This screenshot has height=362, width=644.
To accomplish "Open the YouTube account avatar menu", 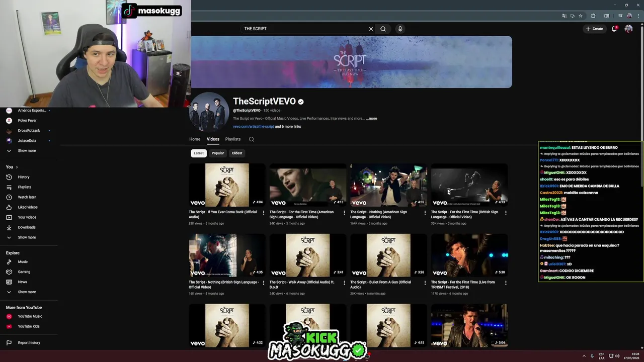I will (628, 29).
